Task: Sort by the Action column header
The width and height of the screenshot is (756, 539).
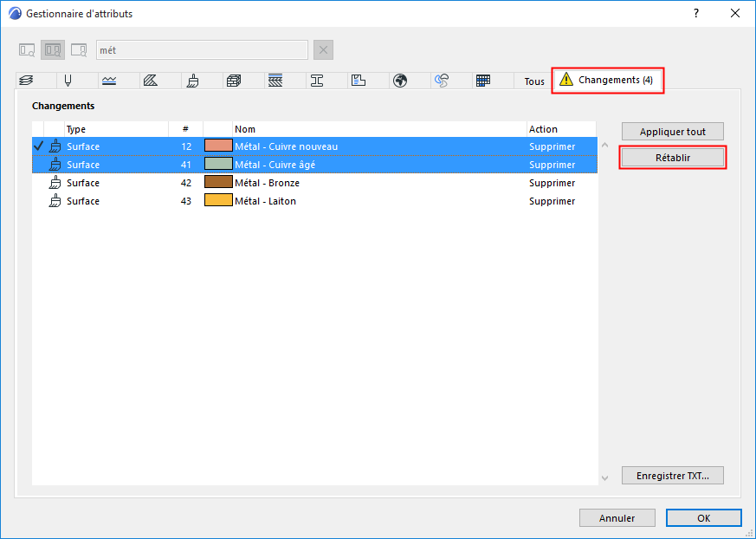Action: [562, 129]
